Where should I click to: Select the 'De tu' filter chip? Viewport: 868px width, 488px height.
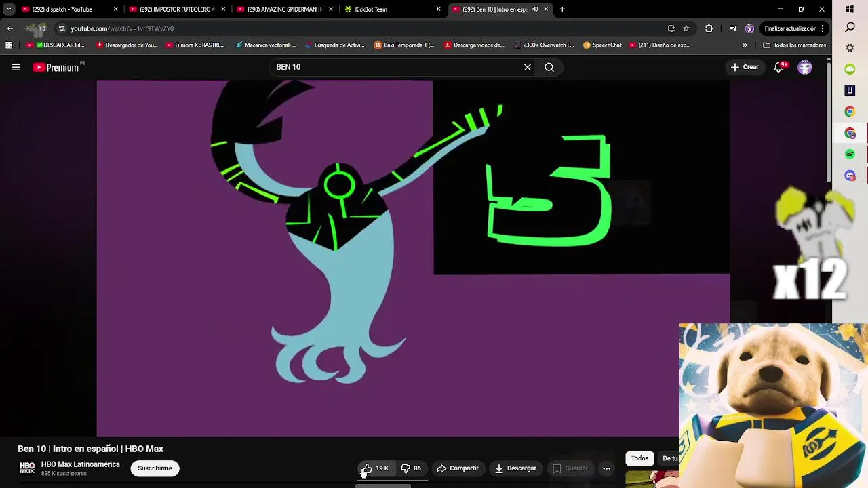tap(670, 458)
